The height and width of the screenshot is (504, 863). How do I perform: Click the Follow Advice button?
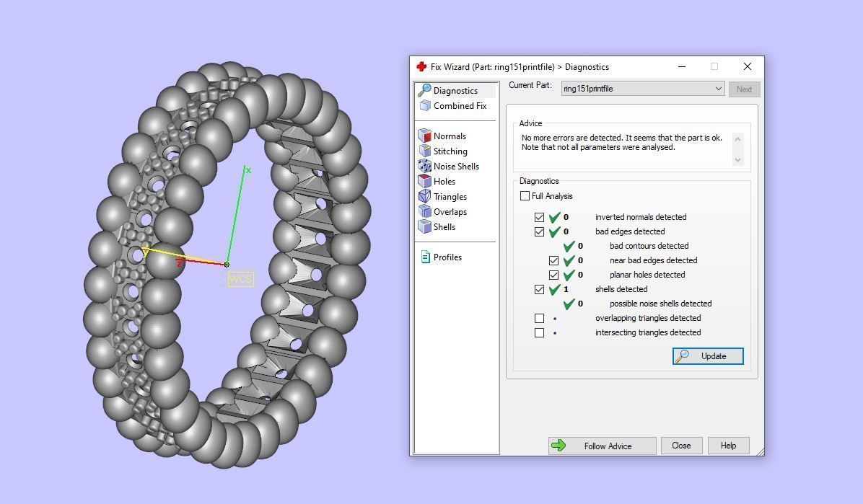[x=602, y=446]
